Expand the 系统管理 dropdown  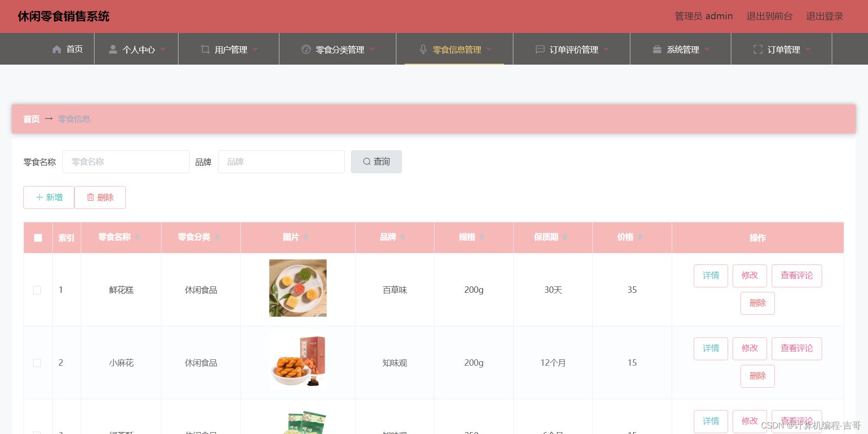point(684,49)
